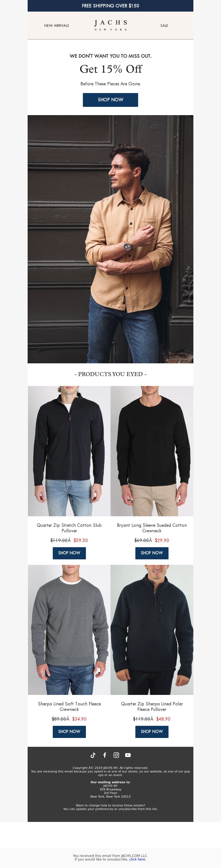
Task: Click the main Shop Now button under 15% Off
Action: tap(110, 100)
